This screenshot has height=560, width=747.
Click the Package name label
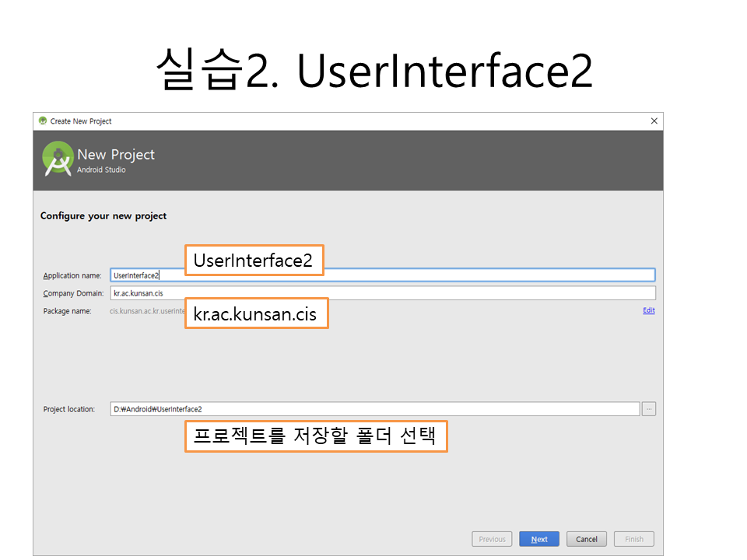click(68, 311)
